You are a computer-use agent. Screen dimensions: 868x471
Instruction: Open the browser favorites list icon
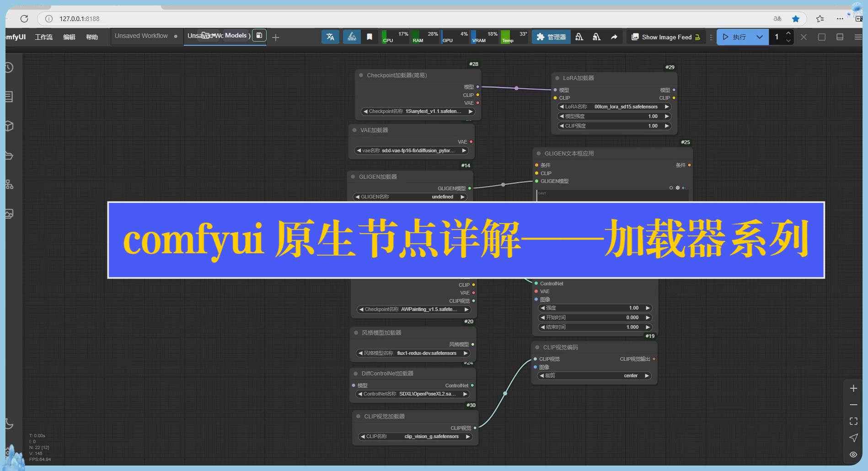820,19
